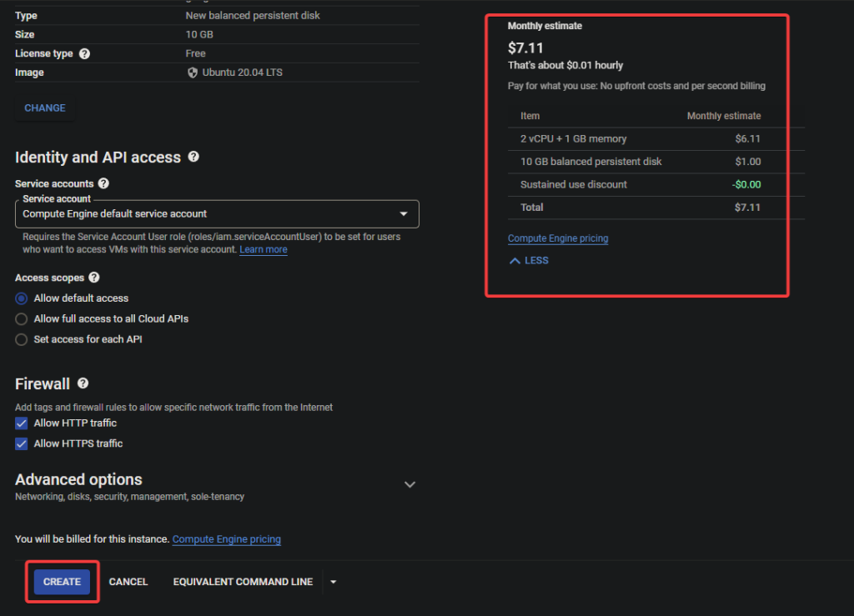The image size is (854, 616).
Task: Click the Service accounts help icon
Action: (x=103, y=183)
